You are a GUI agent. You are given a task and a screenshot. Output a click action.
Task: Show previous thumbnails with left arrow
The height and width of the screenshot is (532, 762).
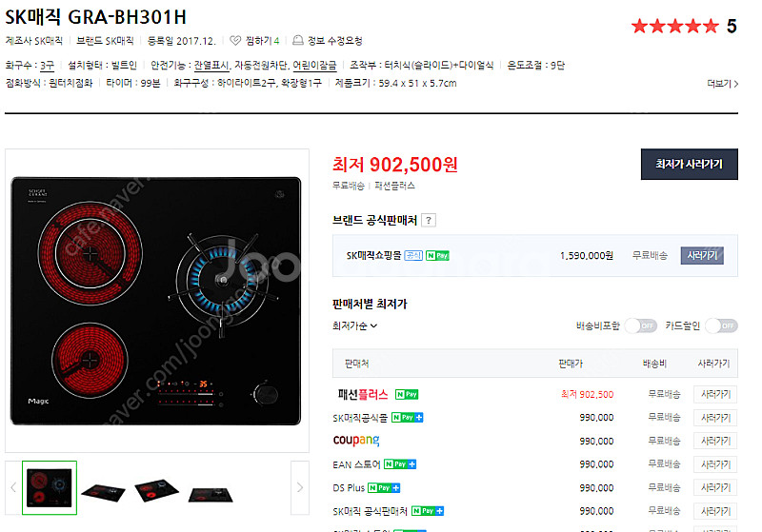point(13,487)
